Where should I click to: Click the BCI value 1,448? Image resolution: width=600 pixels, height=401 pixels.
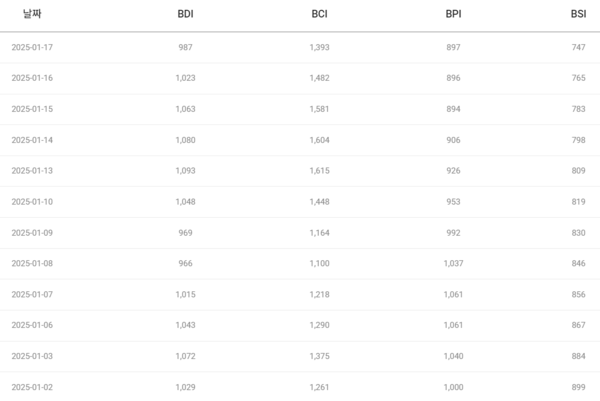pyautogui.click(x=320, y=202)
